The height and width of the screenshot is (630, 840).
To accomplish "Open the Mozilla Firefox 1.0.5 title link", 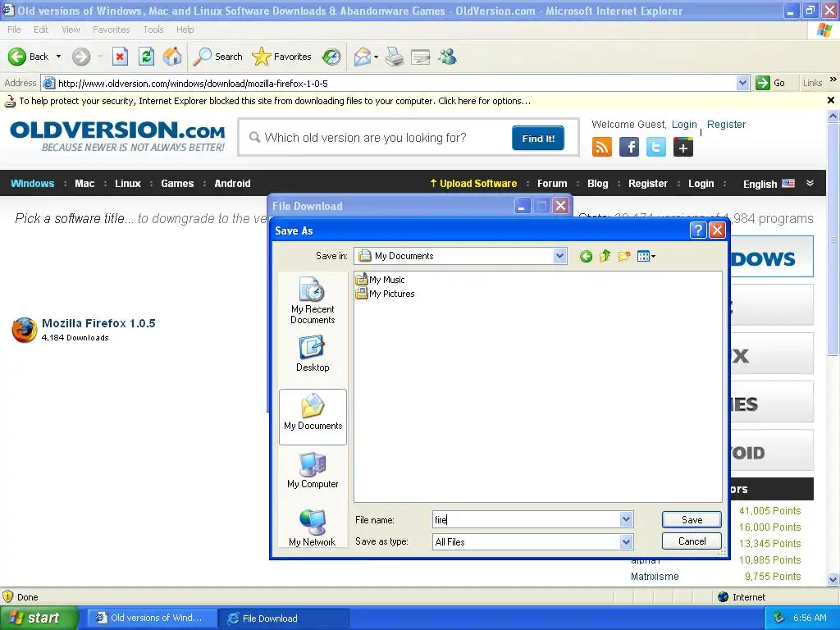I will tap(98, 323).
